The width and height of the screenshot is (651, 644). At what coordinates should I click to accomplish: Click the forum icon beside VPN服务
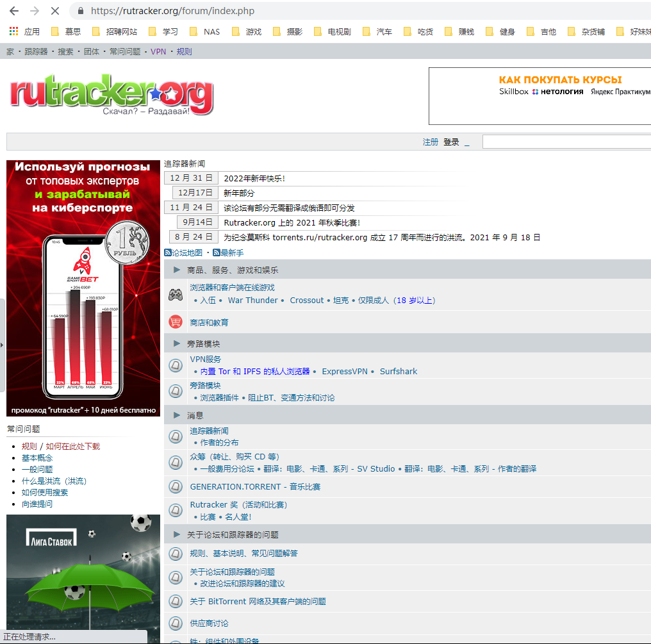pyautogui.click(x=175, y=365)
